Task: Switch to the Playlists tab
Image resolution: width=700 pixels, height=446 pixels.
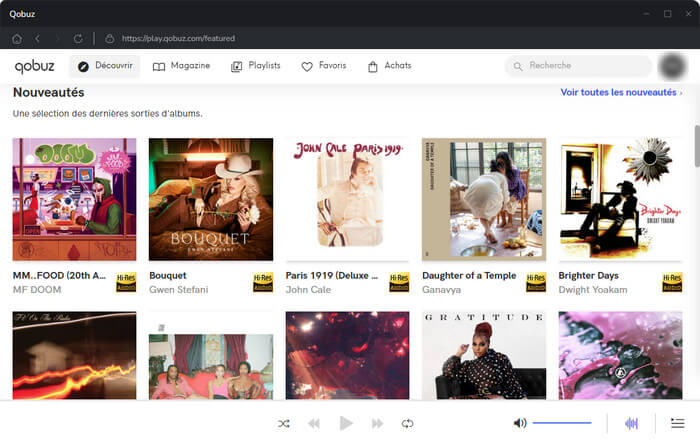Action: click(x=256, y=66)
